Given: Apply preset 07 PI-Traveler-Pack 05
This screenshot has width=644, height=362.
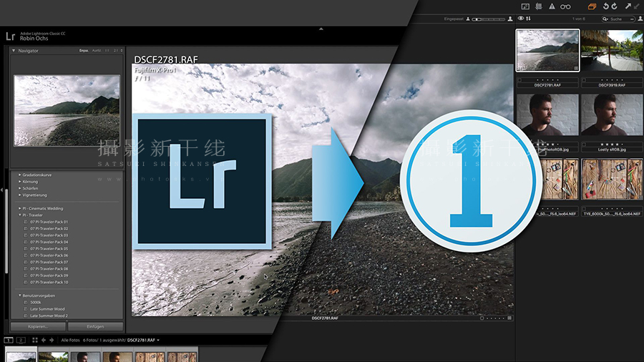Looking at the screenshot, I should [49, 249].
